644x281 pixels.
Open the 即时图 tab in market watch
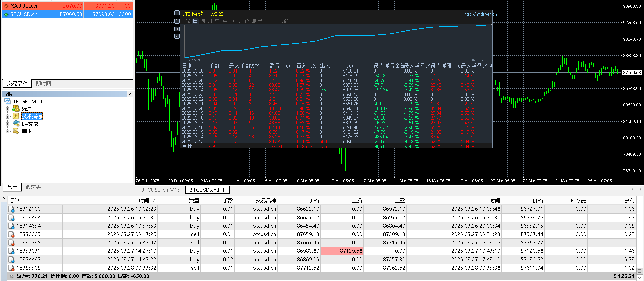[43, 84]
